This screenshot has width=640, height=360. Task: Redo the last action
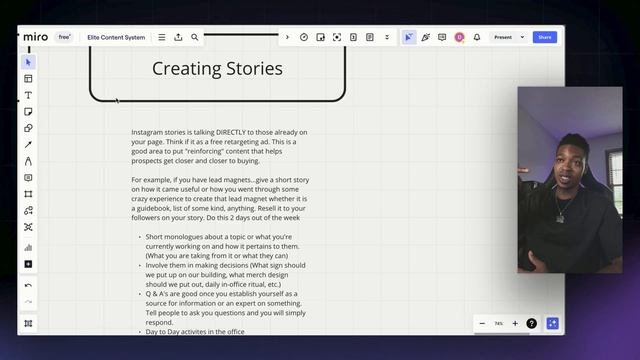point(28,302)
